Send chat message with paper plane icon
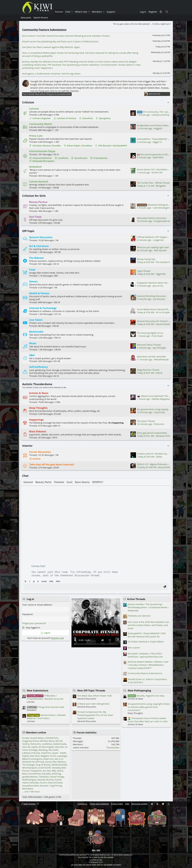Viewport: 192px width, 868px height. (x=165, y=587)
